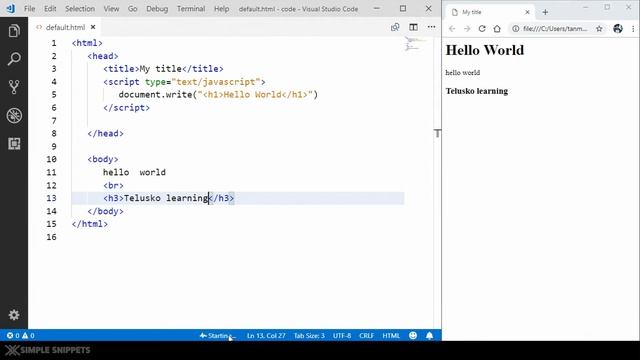Open the Go menu
Screen dimensions: 640x360
133,9
